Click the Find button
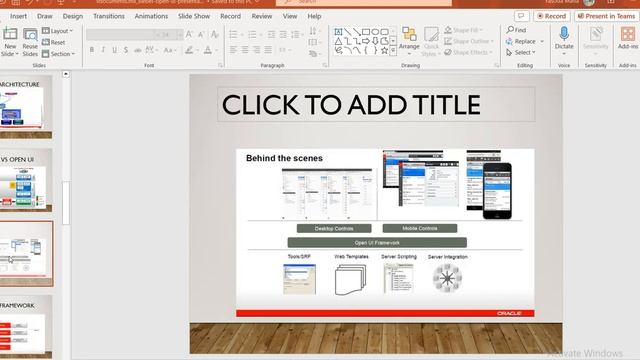Screen dimensions: 640x360 coord(516,30)
